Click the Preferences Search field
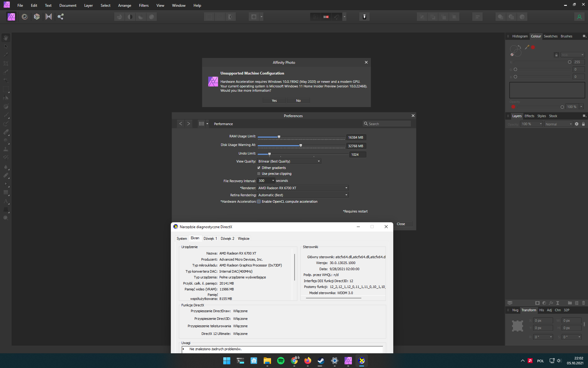 (387, 124)
